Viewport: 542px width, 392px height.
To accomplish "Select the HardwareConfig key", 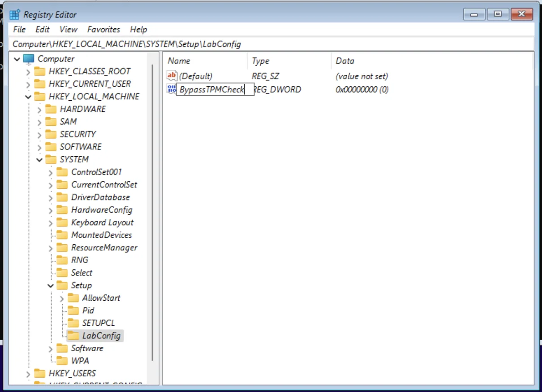I will tap(102, 210).
